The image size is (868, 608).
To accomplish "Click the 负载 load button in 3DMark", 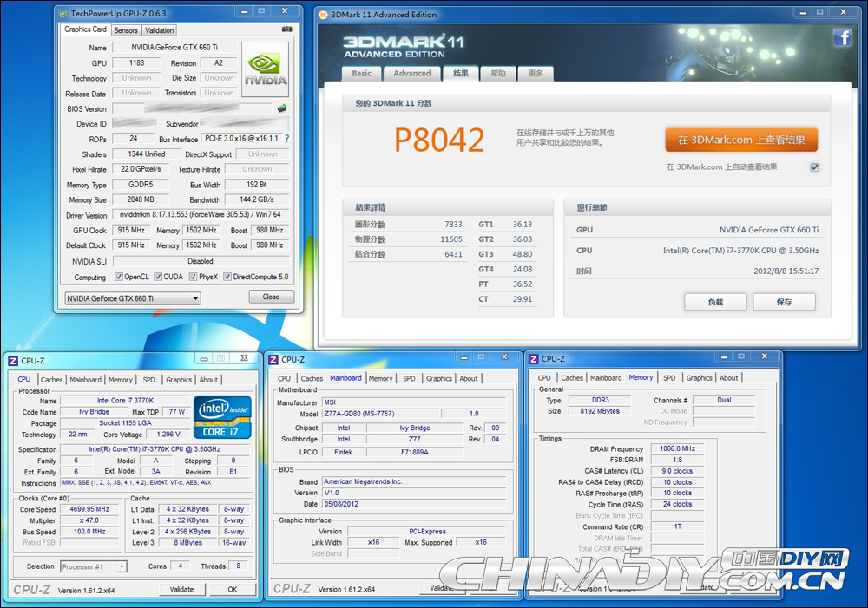I will coord(715,302).
